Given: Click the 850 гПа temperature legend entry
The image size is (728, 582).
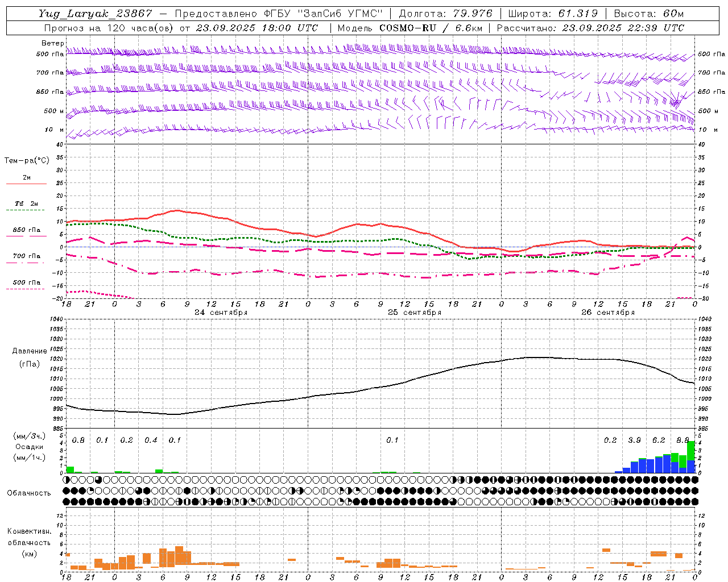Looking at the screenshot, I should point(26,230).
